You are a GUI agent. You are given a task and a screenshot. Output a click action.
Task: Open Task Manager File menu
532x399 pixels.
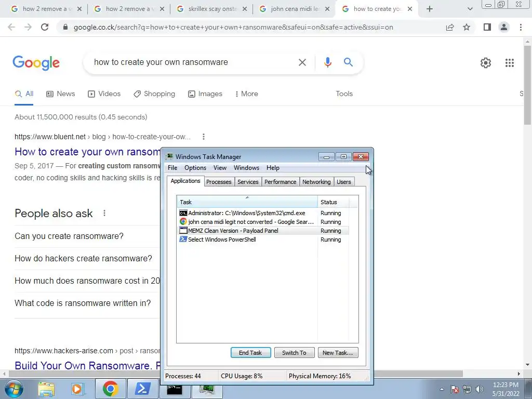point(172,168)
